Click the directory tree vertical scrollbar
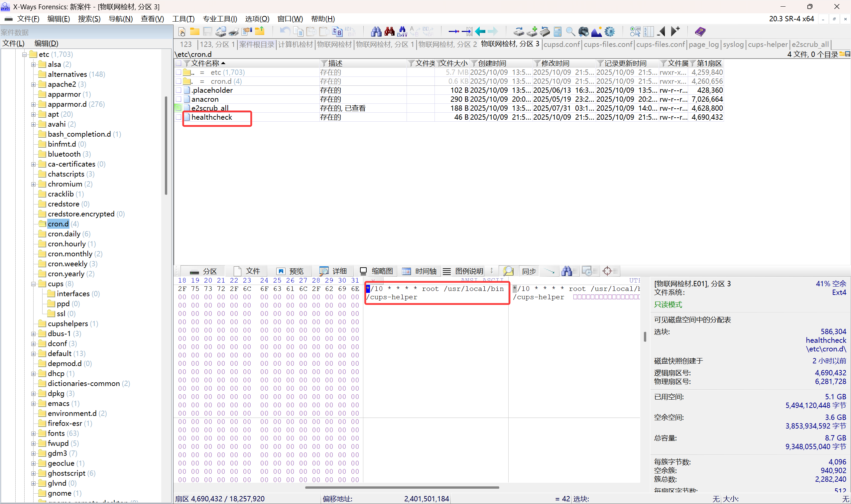This screenshot has width=851, height=504. [166, 146]
